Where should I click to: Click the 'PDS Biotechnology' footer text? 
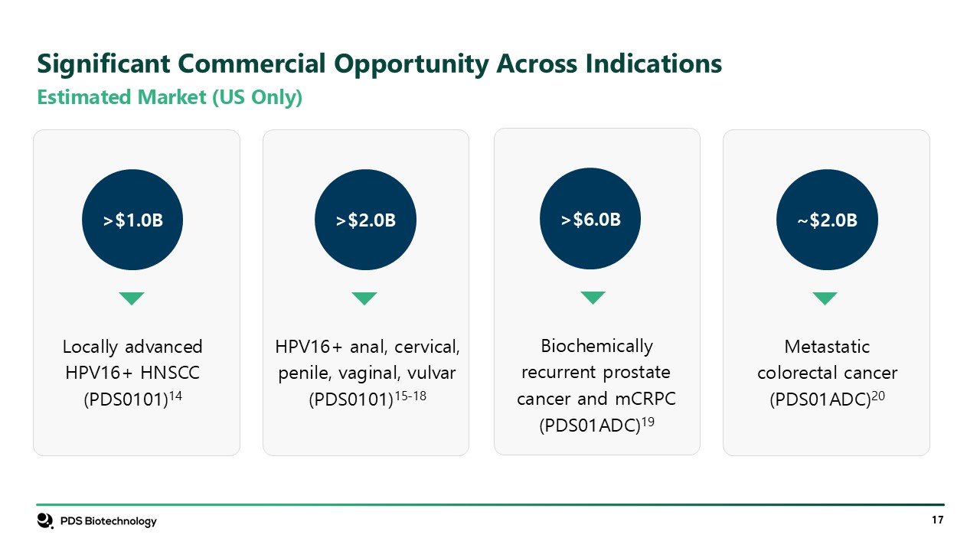point(108,521)
